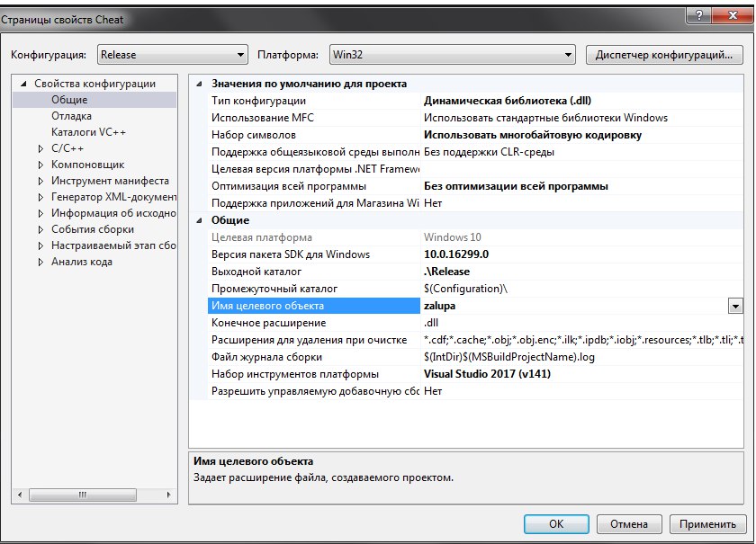Open Компоновщик settings in the tree
Viewport: 756px width, 544px height.
tap(88, 165)
